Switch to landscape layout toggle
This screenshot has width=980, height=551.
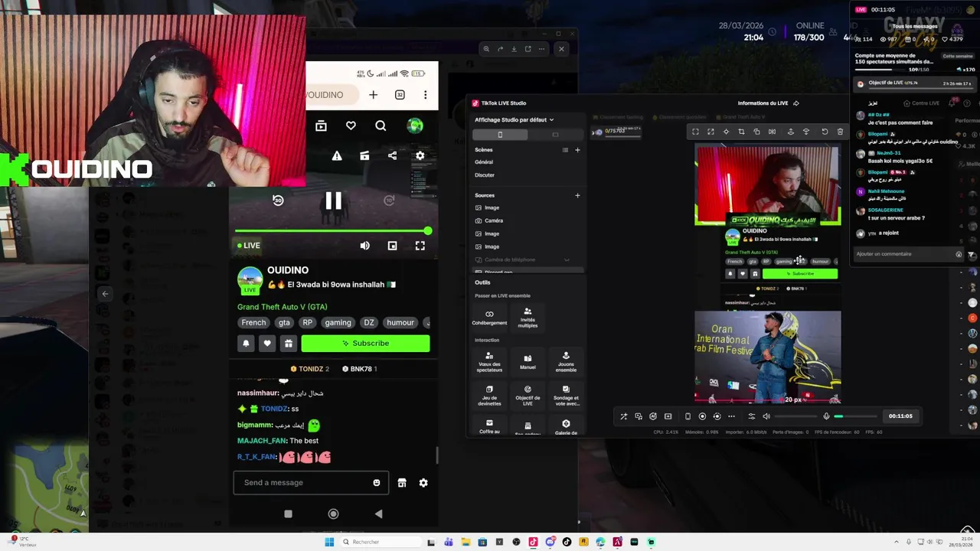point(555,135)
